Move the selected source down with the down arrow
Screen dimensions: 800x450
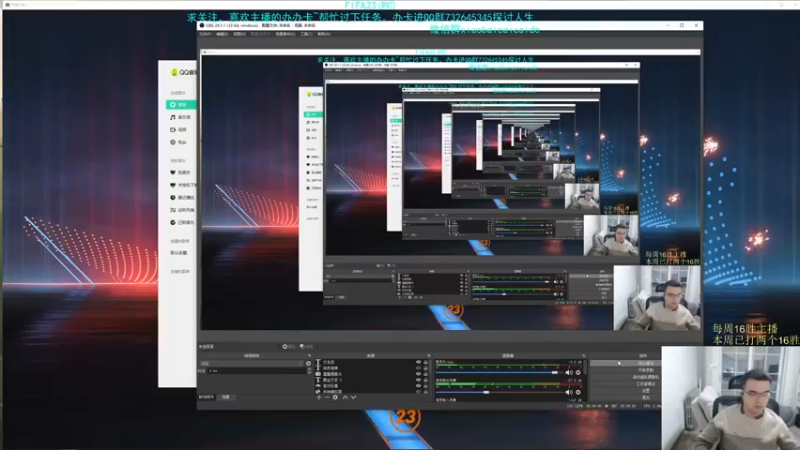(353, 397)
